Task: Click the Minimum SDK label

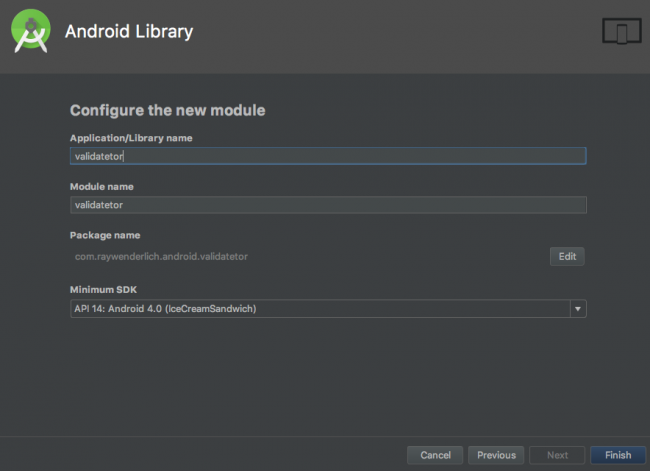Action: click(103, 289)
